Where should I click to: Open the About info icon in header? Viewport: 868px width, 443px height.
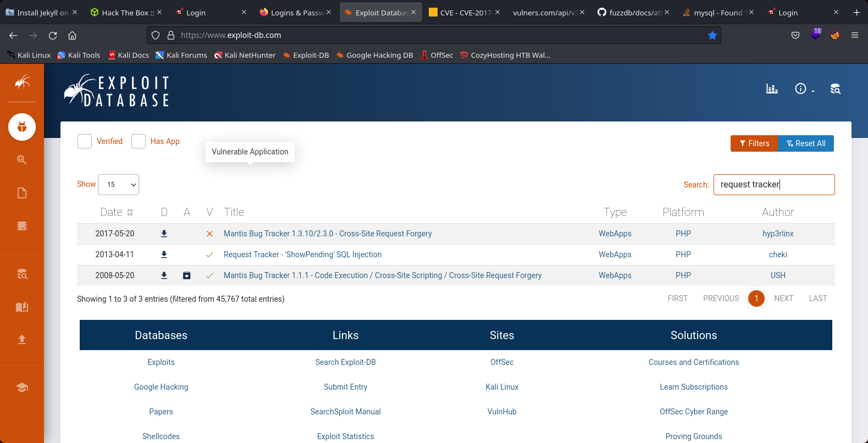[x=800, y=88]
